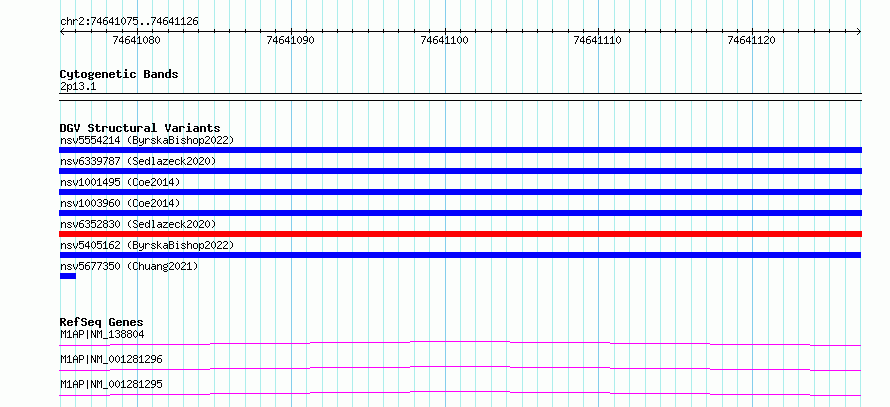
Task: Click the blue bar for nsv1003960
Action: [460, 213]
